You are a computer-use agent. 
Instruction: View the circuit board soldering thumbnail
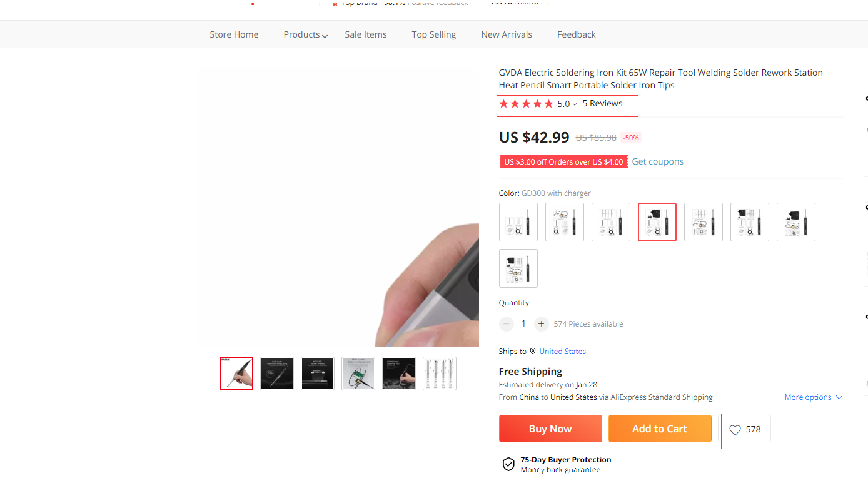(x=358, y=374)
